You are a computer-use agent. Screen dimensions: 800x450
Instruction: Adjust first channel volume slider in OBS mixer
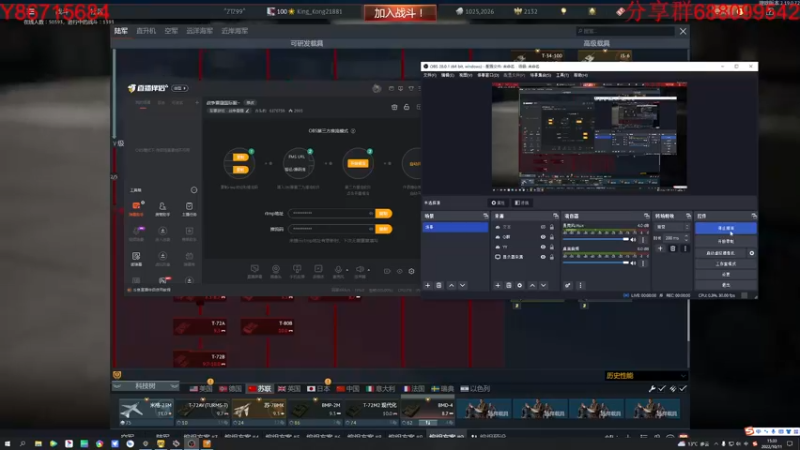pyautogui.click(x=595, y=239)
